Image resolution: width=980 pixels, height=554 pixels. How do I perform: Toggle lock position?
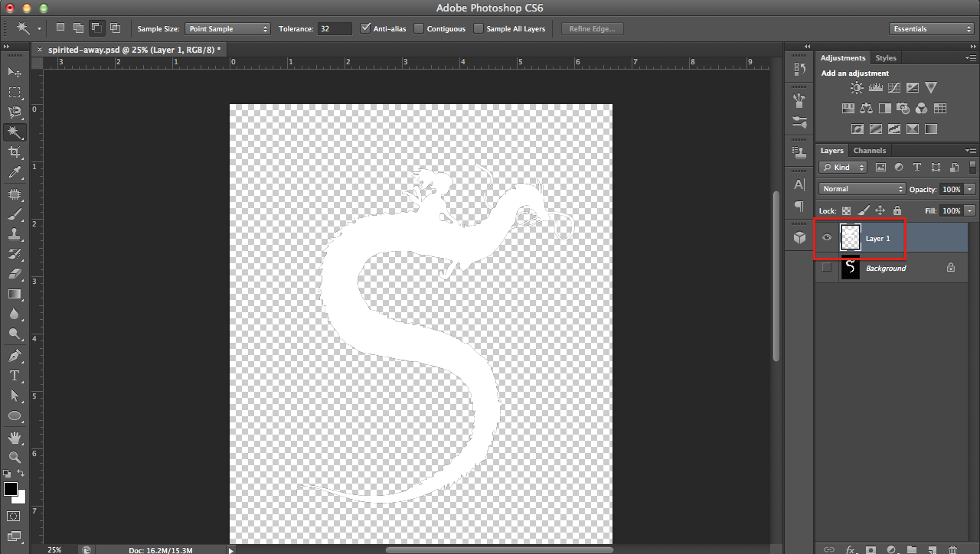tap(880, 210)
